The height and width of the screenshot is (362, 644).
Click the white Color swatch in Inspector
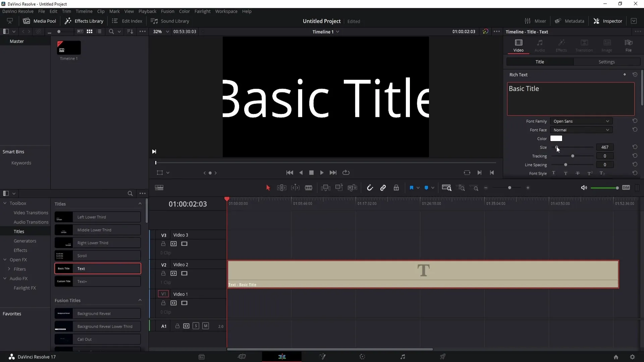point(556,138)
